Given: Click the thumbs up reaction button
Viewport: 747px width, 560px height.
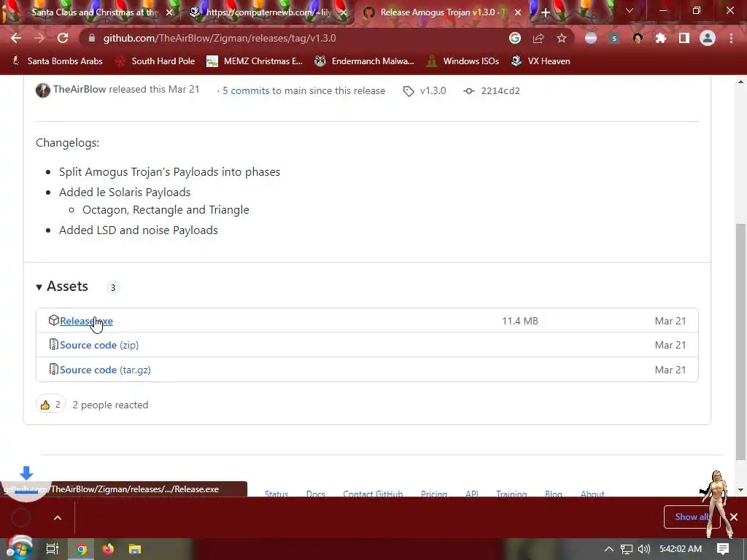Looking at the screenshot, I should tap(50, 405).
